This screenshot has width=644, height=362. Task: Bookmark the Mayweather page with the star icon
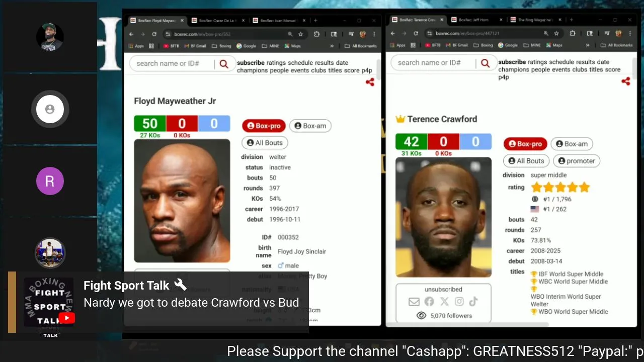300,34
